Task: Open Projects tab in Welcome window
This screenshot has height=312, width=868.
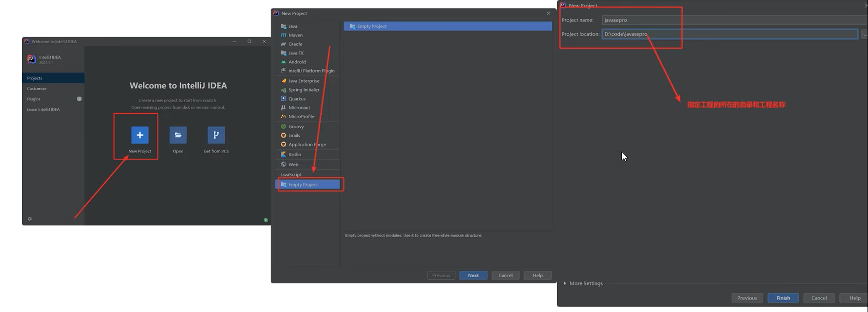Action: 53,78
